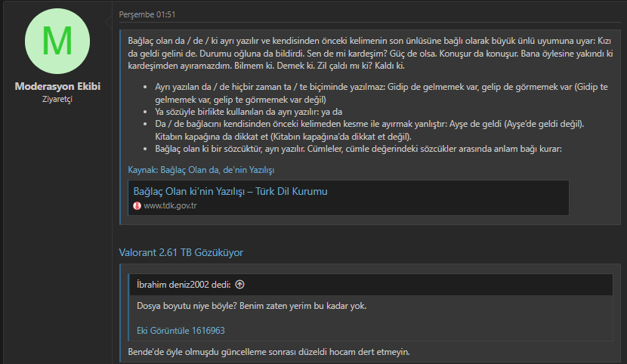This screenshot has height=364, width=627.
Task: Open the Kaynak: Bağlaç Olan da, de'nin Yazılışı link
Action: pyautogui.click(x=201, y=170)
